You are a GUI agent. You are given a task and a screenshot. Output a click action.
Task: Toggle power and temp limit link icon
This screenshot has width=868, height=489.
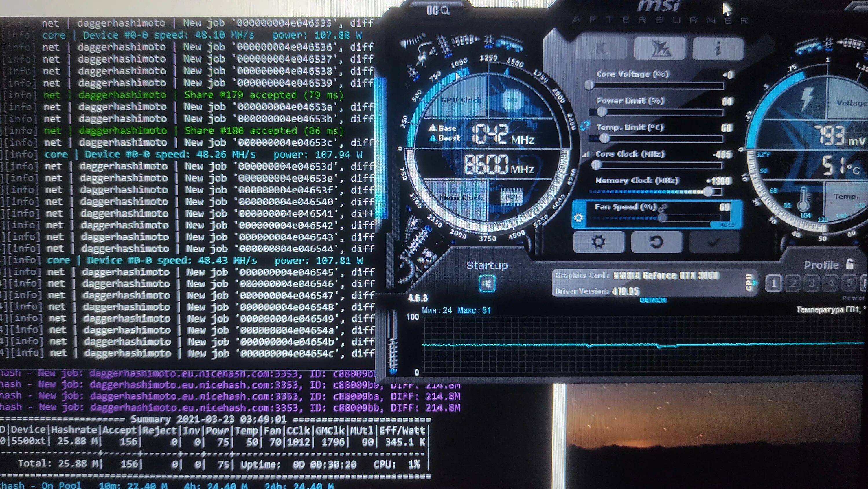[x=585, y=126]
